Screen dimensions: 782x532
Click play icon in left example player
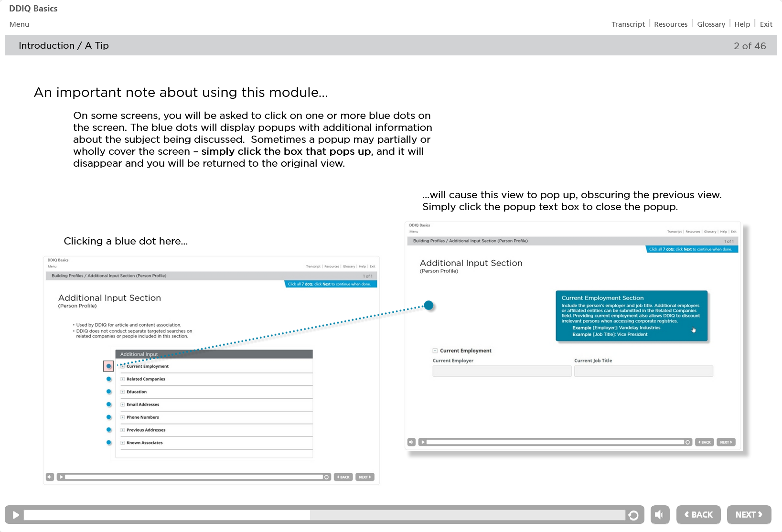[x=61, y=477]
